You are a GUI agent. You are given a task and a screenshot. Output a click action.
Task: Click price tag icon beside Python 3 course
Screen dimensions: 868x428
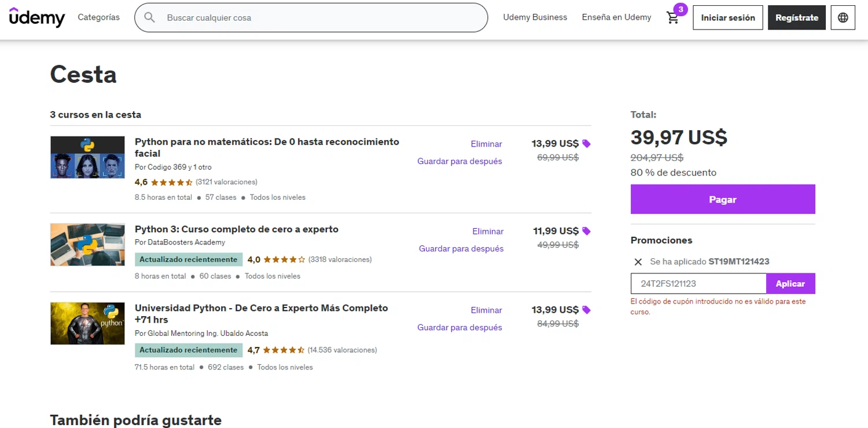[586, 231]
